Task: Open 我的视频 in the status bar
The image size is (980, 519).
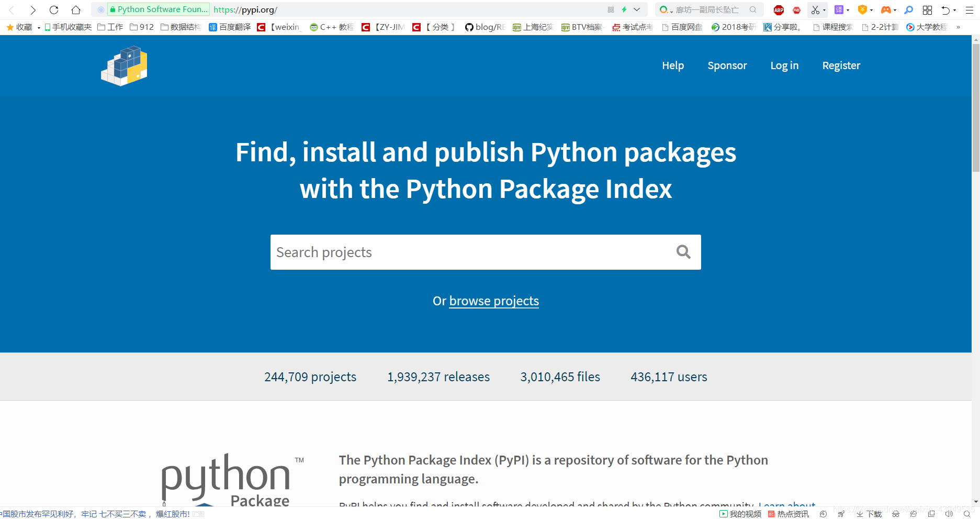Action: coord(740,514)
